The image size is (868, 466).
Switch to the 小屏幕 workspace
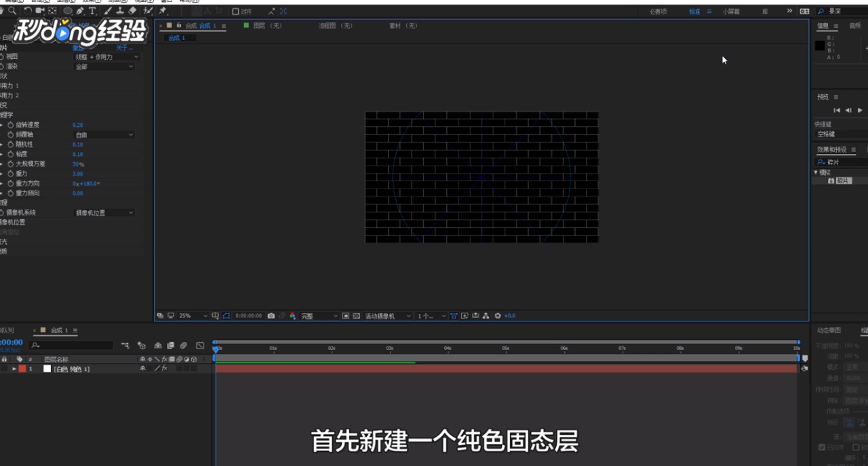pos(731,12)
